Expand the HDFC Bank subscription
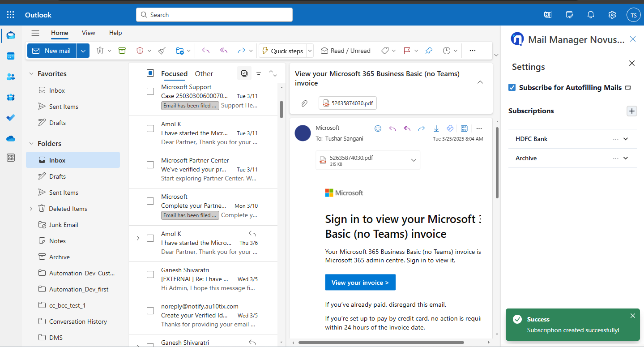This screenshot has height=347, width=644. click(626, 139)
